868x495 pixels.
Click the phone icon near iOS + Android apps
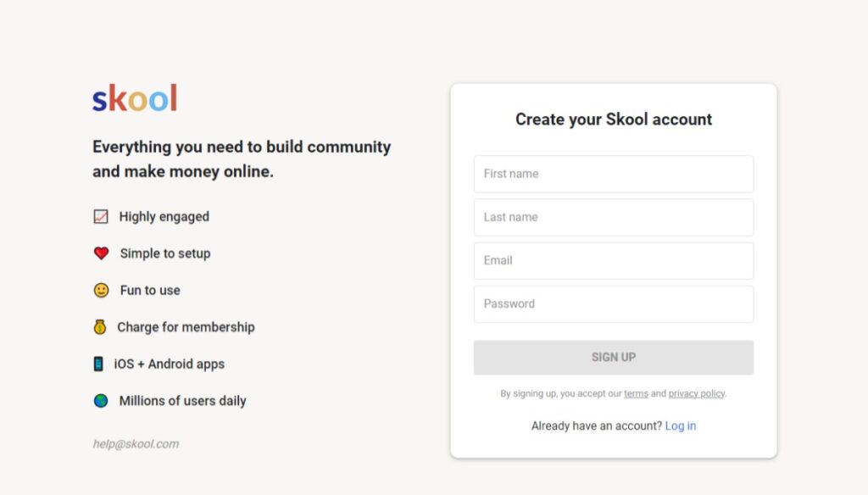coord(98,364)
